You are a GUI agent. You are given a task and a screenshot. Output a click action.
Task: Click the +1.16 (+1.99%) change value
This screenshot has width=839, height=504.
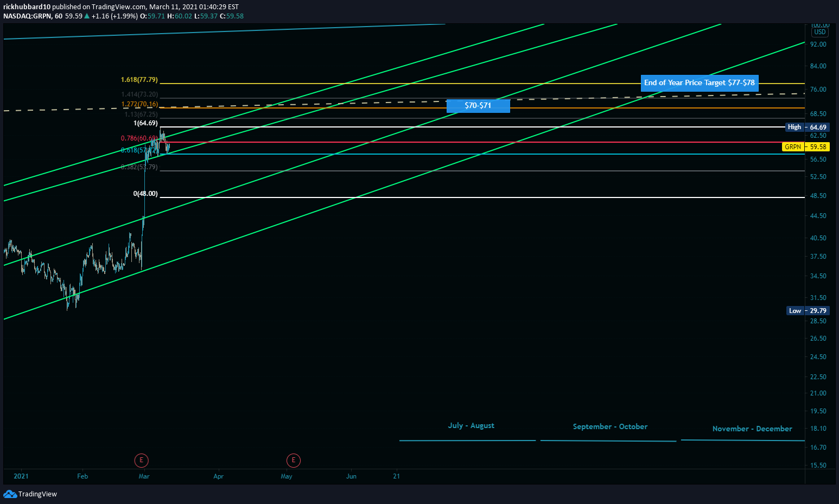click(x=115, y=16)
